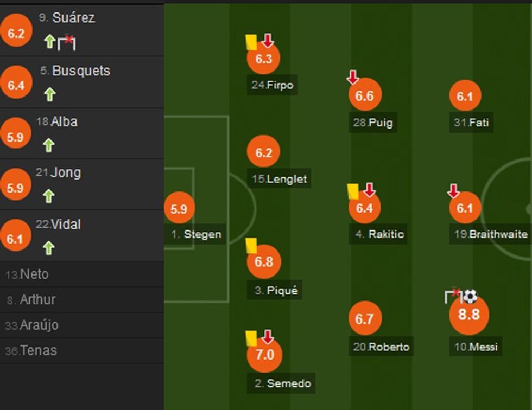Click Stegen's 5.9 rating circle on the pitch
This screenshot has height=410, width=532.
[179, 209]
